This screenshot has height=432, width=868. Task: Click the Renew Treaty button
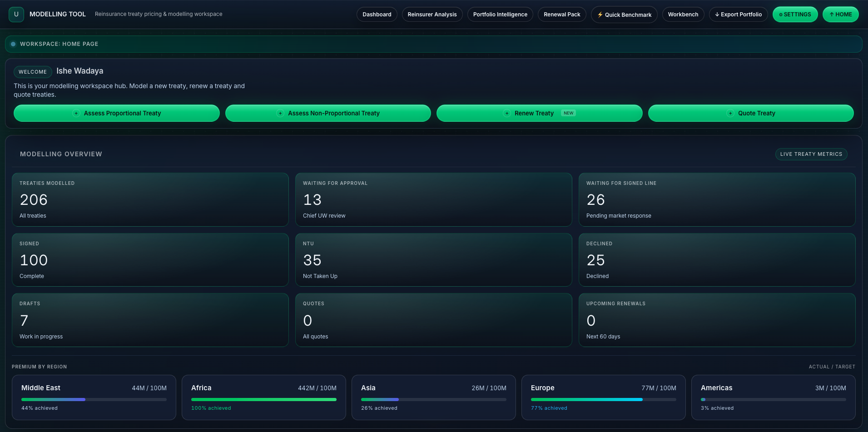coord(540,113)
